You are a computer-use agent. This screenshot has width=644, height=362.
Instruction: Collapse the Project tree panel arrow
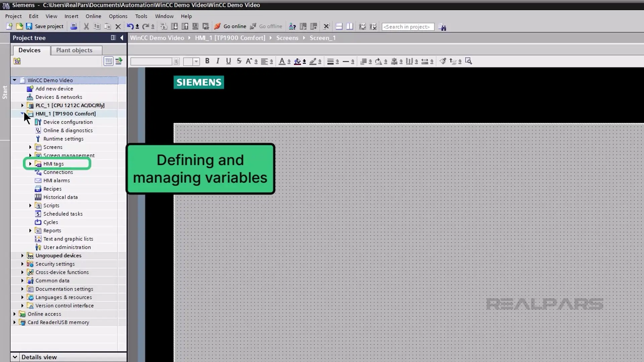122,38
